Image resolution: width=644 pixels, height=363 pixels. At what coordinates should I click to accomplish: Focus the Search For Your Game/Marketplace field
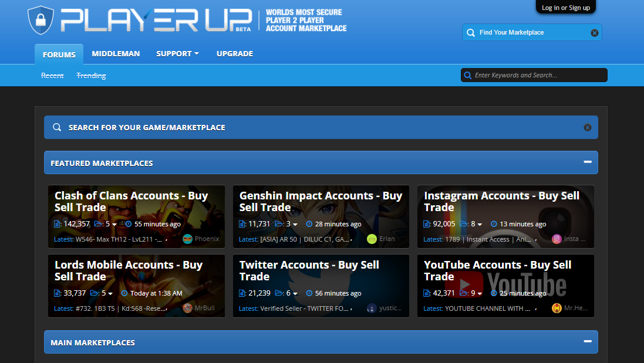tap(321, 127)
